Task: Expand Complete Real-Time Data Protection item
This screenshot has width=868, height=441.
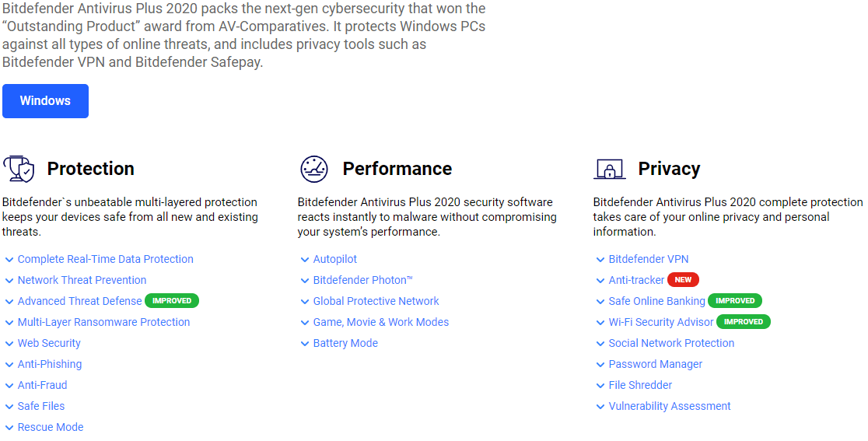Action: 105,259
